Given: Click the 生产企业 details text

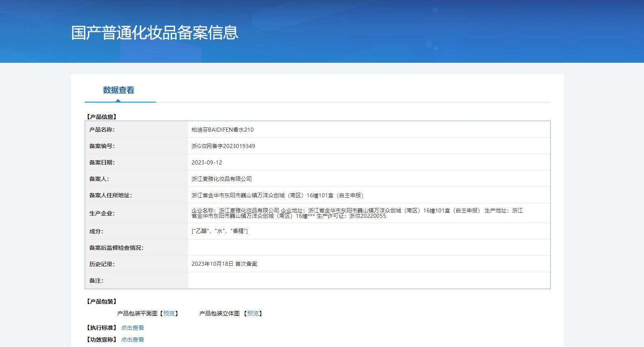Looking at the screenshot, I should (x=357, y=213).
